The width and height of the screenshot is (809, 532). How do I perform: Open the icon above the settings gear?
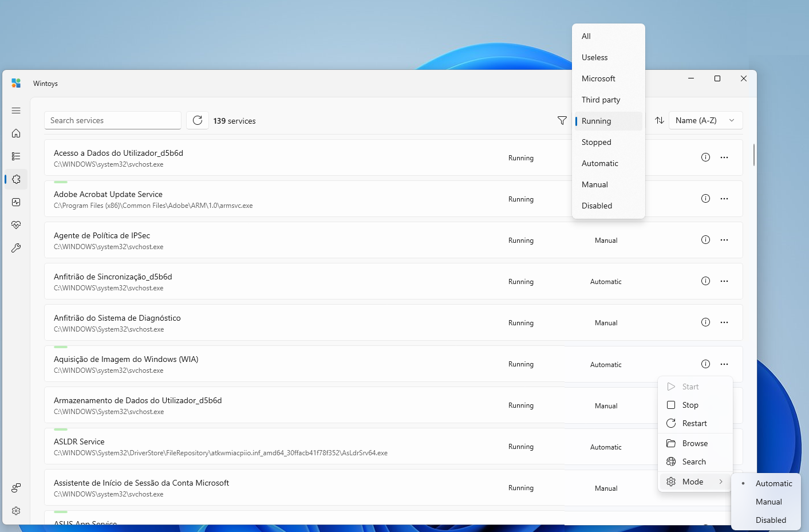[16, 488]
